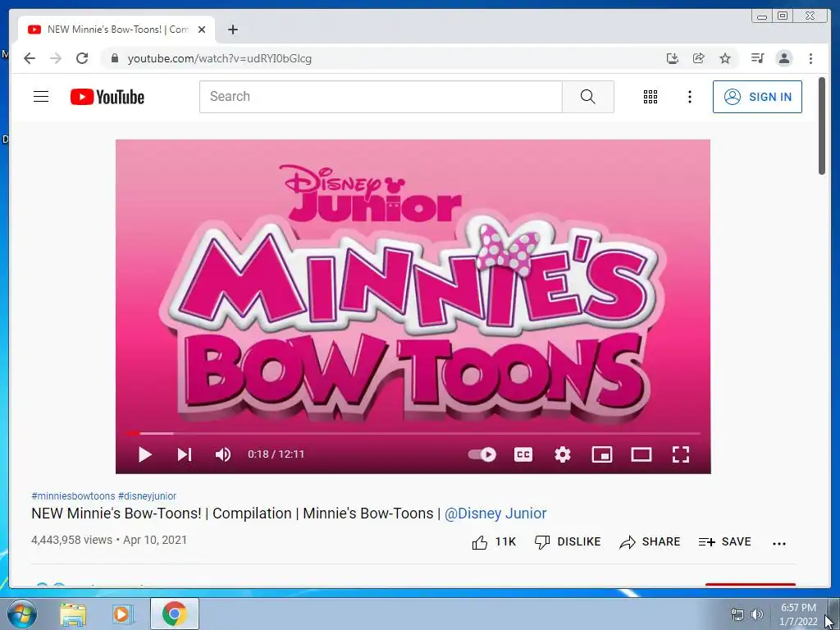Skip to the next video
This screenshot has height=630, width=840.
(185, 454)
